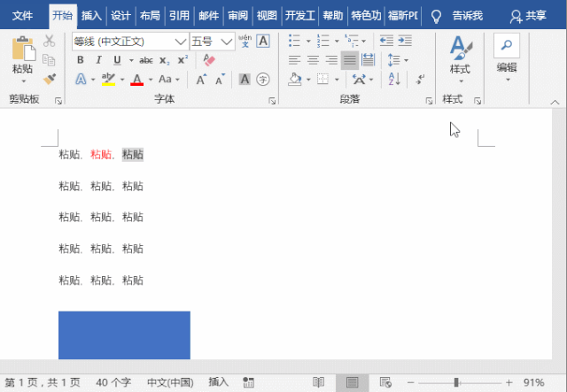Toggle Bold formatting
The width and height of the screenshot is (567, 392).
point(81,60)
